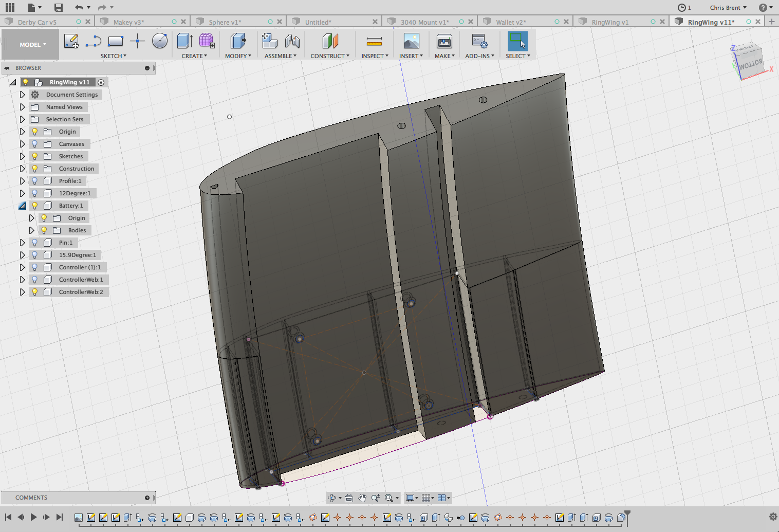The height and width of the screenshot is (532, 779).
Task: Click the Press Pull modify icon
Action: [x=237, y=41]
